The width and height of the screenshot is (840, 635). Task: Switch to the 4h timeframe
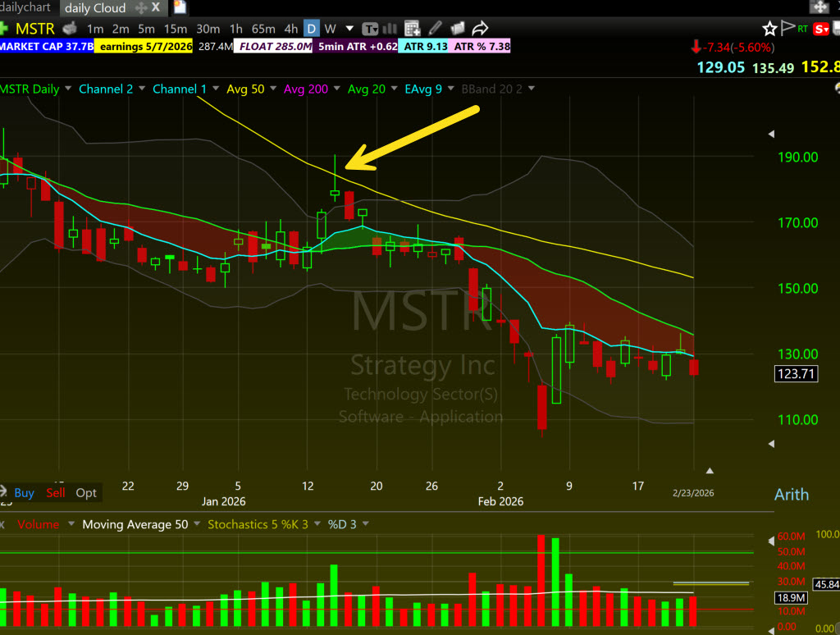coord(291,29)
